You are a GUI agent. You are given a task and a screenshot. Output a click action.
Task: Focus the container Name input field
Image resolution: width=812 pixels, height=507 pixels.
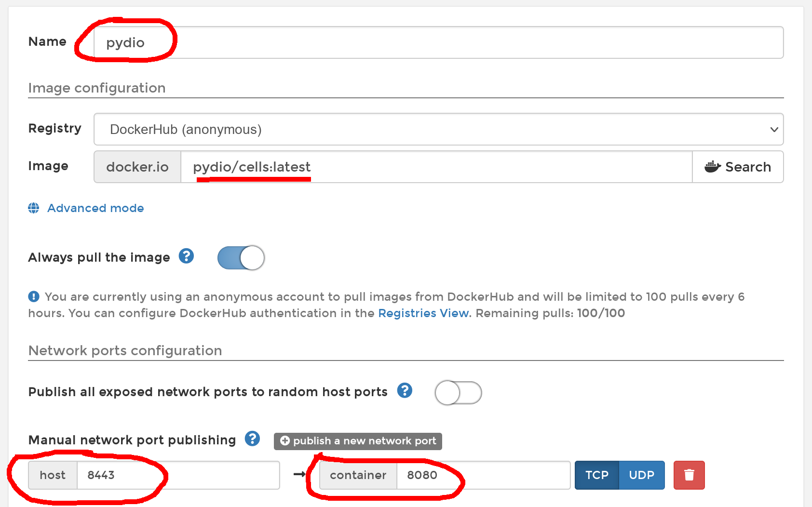click(x=438, y=42)
